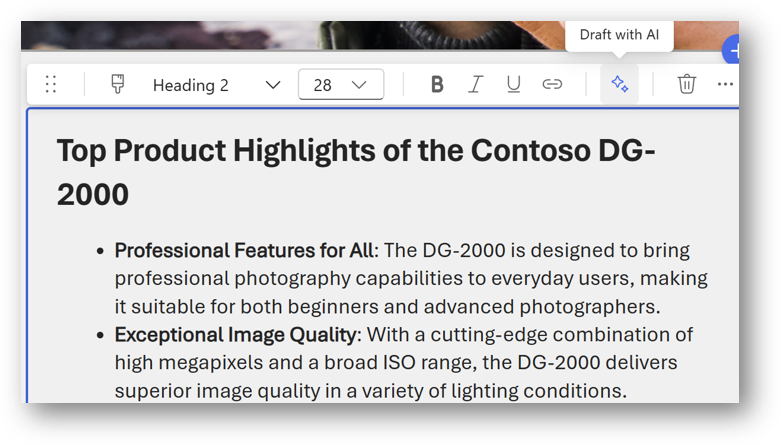Click the word "2000" on heading's second line
Viewport: 781px width, 445px height.
point(93,195)
